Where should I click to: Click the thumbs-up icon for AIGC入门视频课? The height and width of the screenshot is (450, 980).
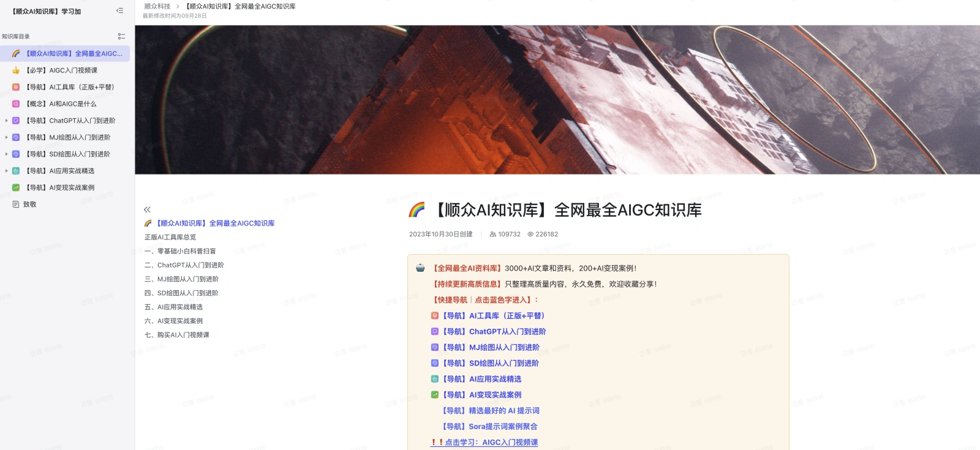pos(16,70)
